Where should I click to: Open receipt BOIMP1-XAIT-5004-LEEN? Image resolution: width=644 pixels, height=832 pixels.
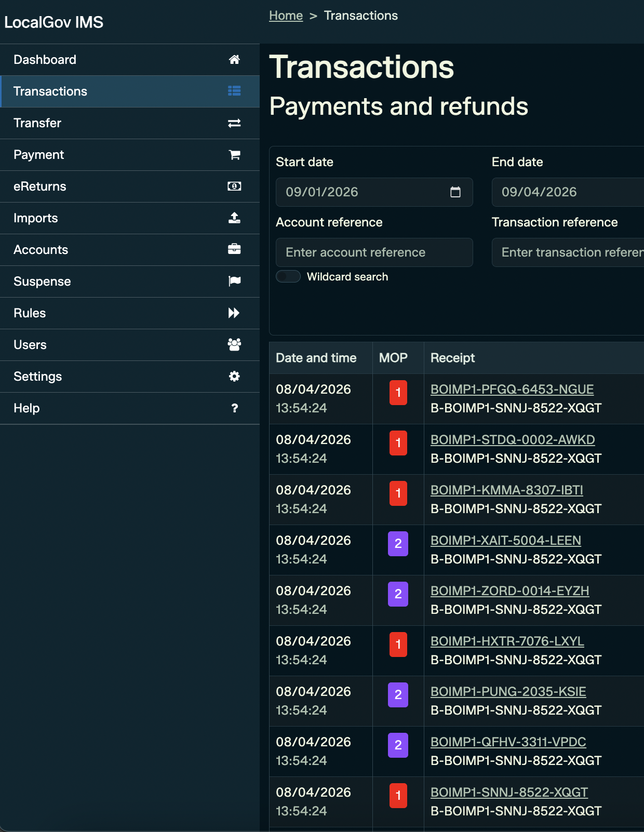coord(506,541)
